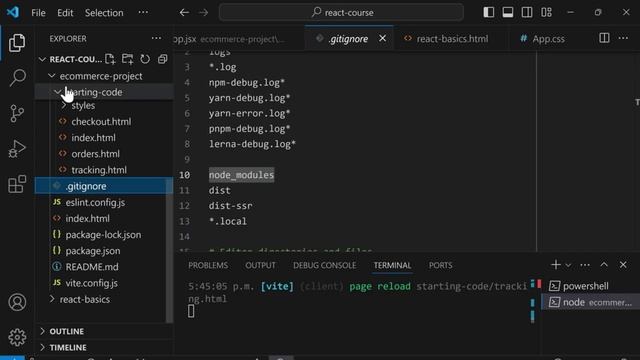The image size is (640, 360).
Task: Toggle the secondary side bar layout icon
Action: pos(527,12)
